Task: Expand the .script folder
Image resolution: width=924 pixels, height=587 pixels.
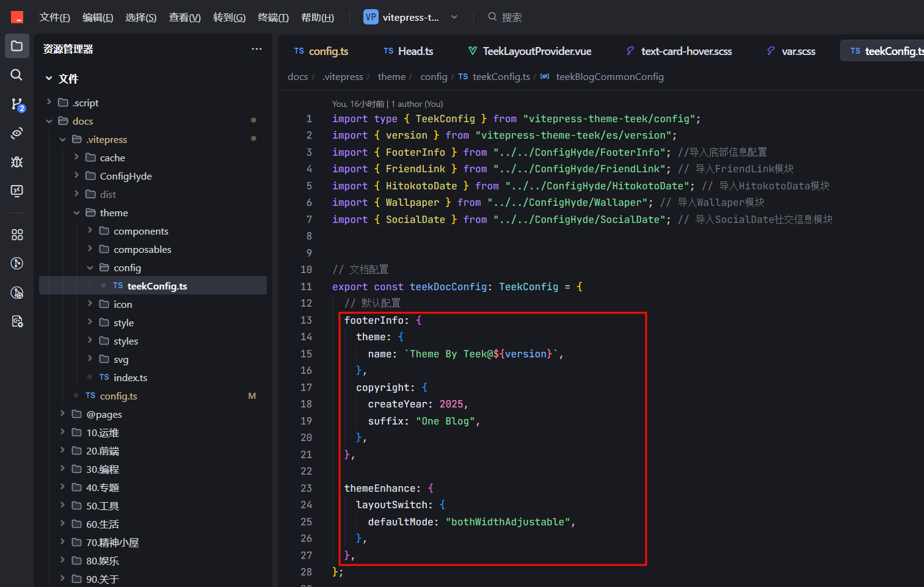Action: point(49,102)
